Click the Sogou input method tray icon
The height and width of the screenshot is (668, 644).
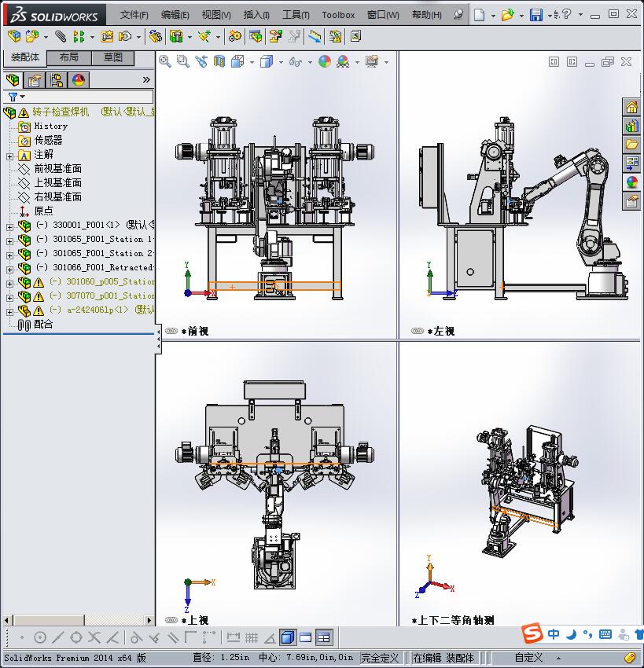[532, 634]
